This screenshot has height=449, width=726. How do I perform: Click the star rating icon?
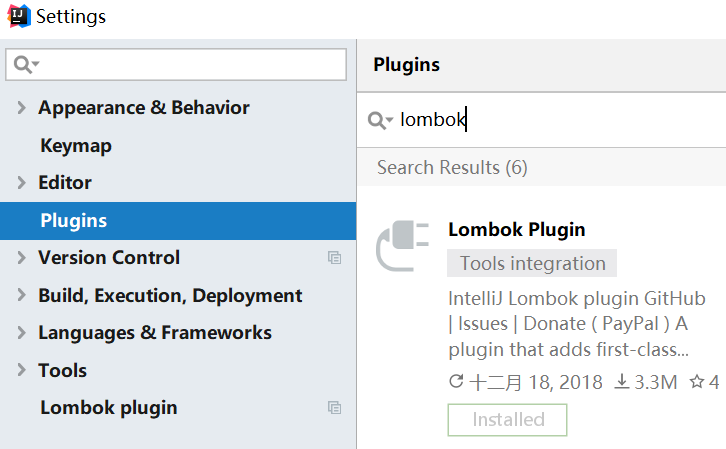click(x=697, y=382)
